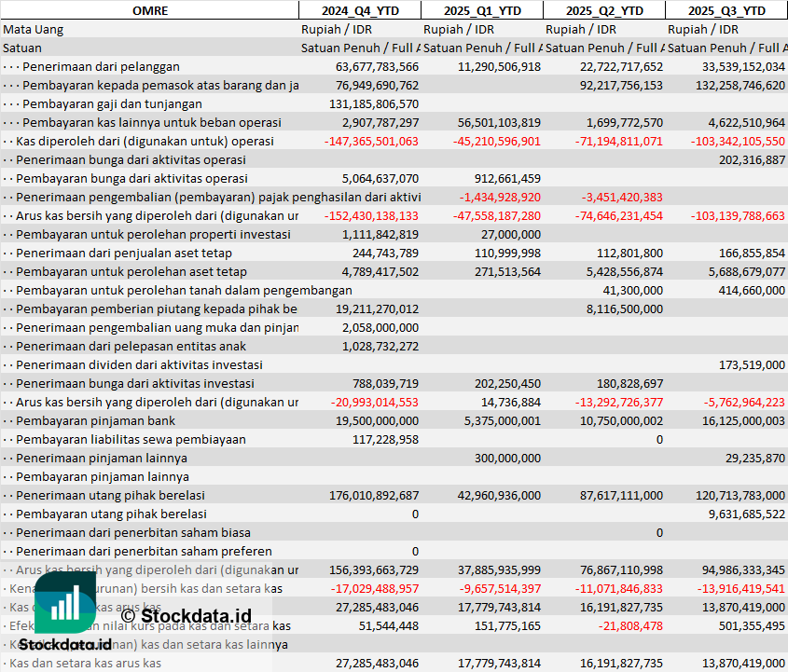Viewport: 788px width, 672px height.
Task: Select the Penerimaan dari penjualan aset tetap label
Action: click(x=124, y=253)
